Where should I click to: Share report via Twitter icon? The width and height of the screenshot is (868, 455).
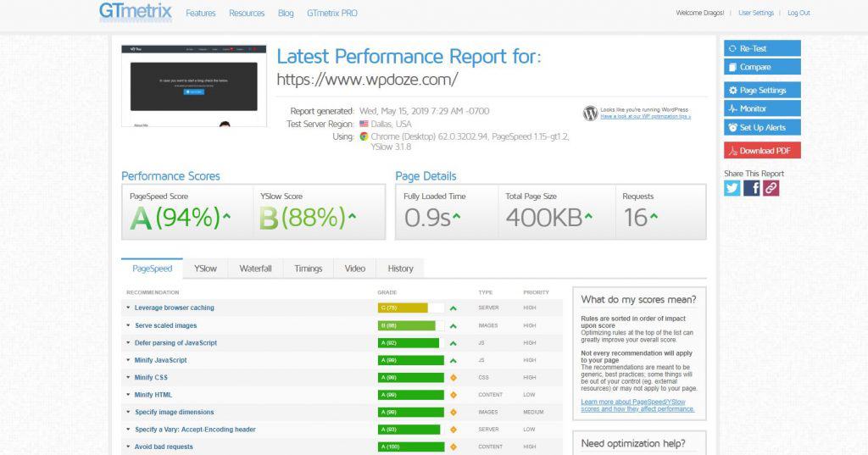pos(732,188)
